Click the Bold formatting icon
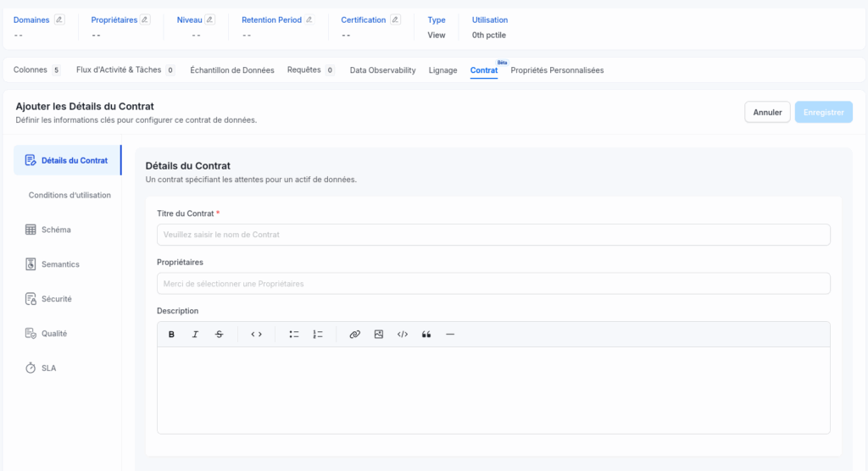The image size is (868, 471). pos(171,335)
